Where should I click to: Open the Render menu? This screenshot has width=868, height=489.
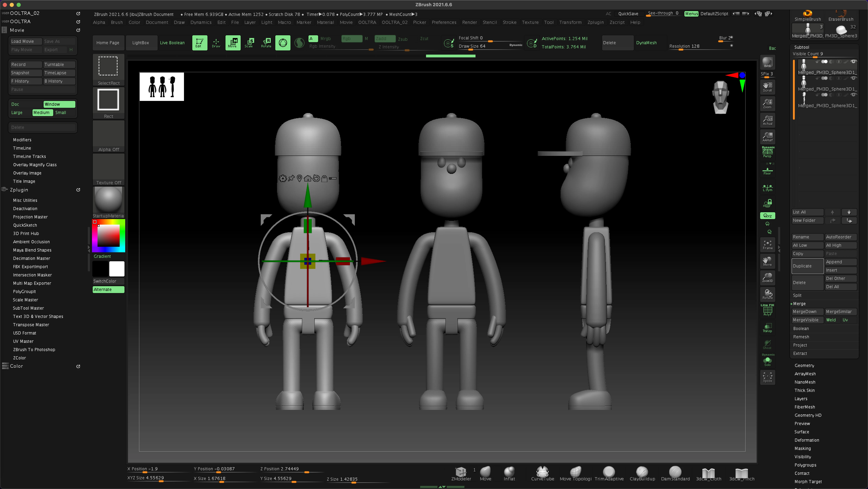point(469,22)
